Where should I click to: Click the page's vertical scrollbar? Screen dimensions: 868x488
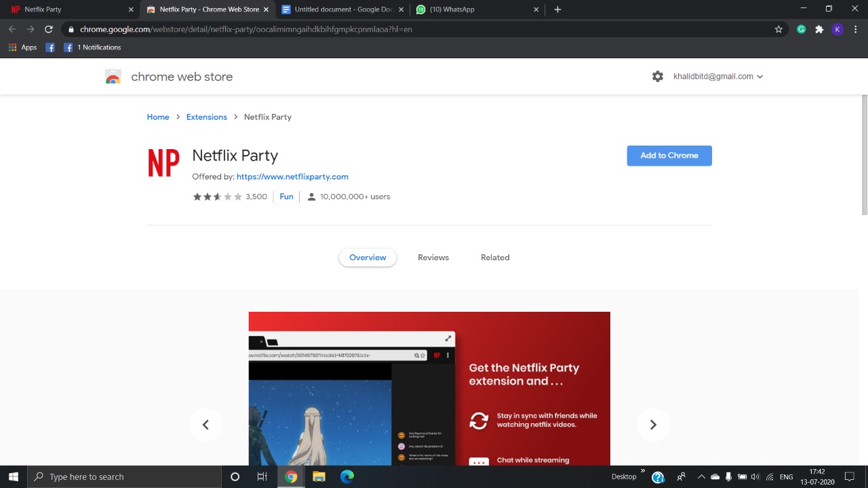[864, 156]
